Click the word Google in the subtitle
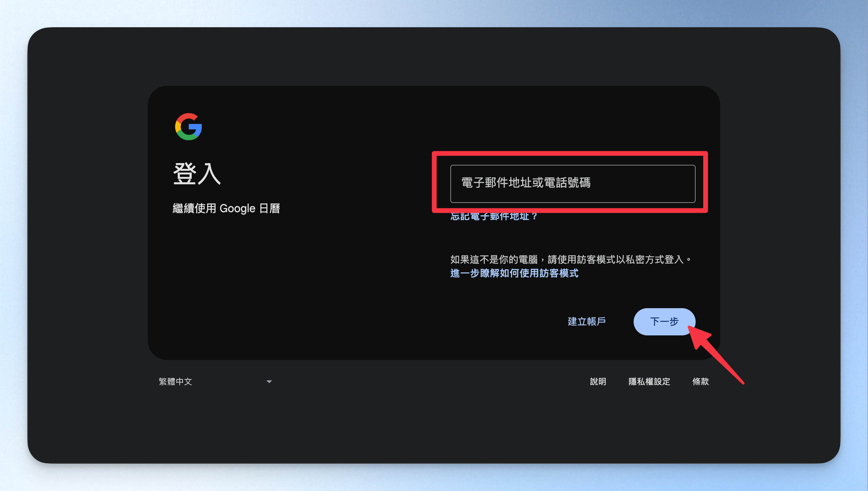 [237, 208]
